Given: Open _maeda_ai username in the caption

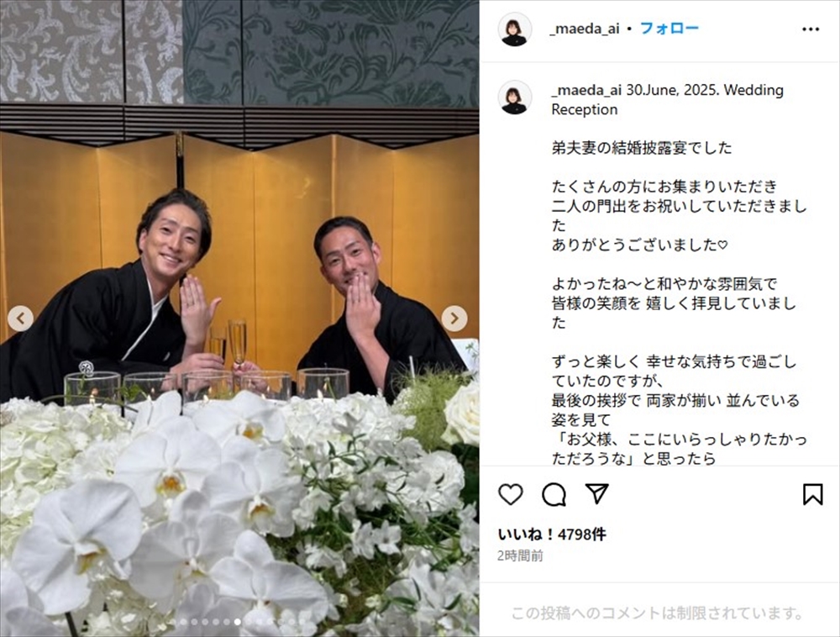Looking at the screenshot, I should click(x=586, y=90).
